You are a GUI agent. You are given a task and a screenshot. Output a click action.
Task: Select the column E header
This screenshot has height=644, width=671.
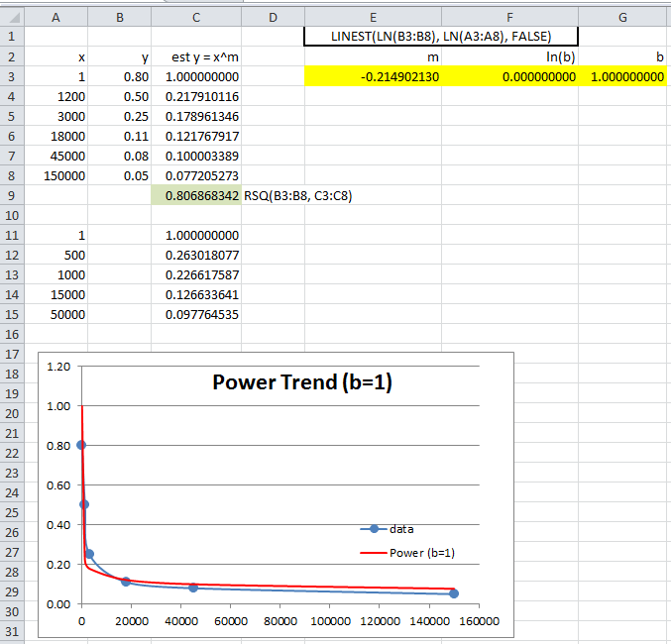[x=373, y=17]
